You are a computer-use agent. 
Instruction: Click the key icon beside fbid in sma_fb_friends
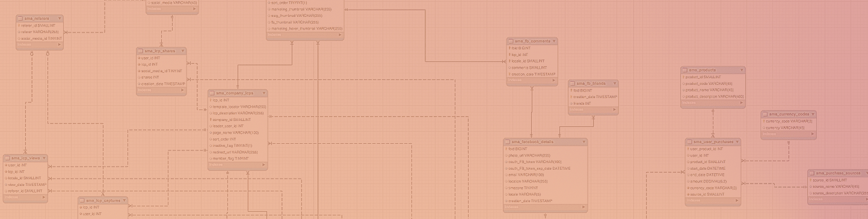point(571,90)
